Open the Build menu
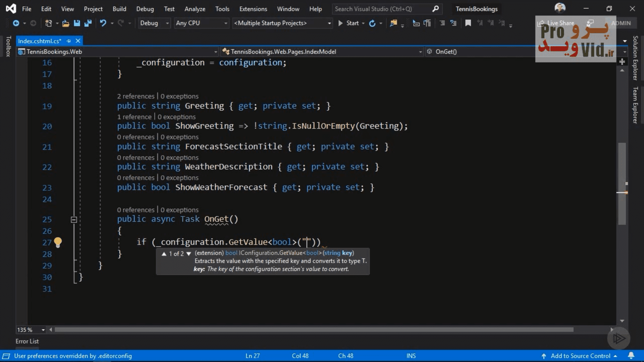Screen dimensions: 644x362 pyautogui.click(x=119, y=9)
